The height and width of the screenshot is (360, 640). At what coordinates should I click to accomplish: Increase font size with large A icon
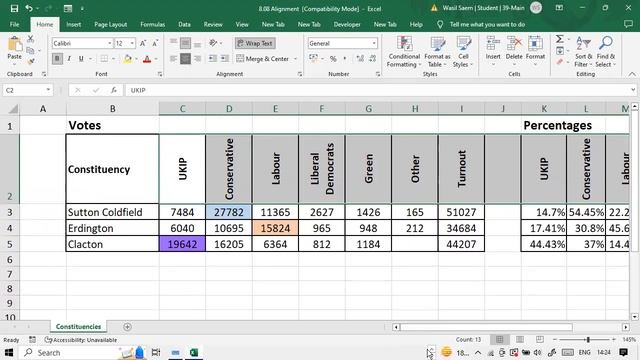coord(143,43)
